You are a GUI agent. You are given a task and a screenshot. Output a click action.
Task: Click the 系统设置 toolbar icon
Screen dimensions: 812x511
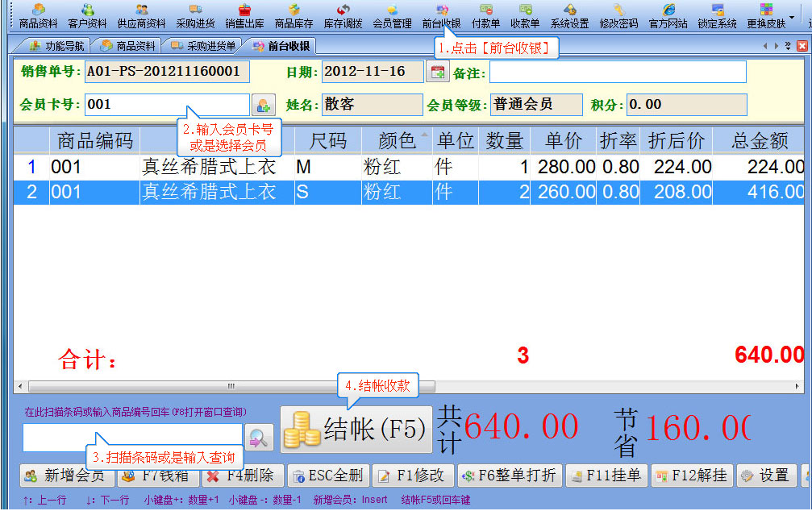pos(569,15)
